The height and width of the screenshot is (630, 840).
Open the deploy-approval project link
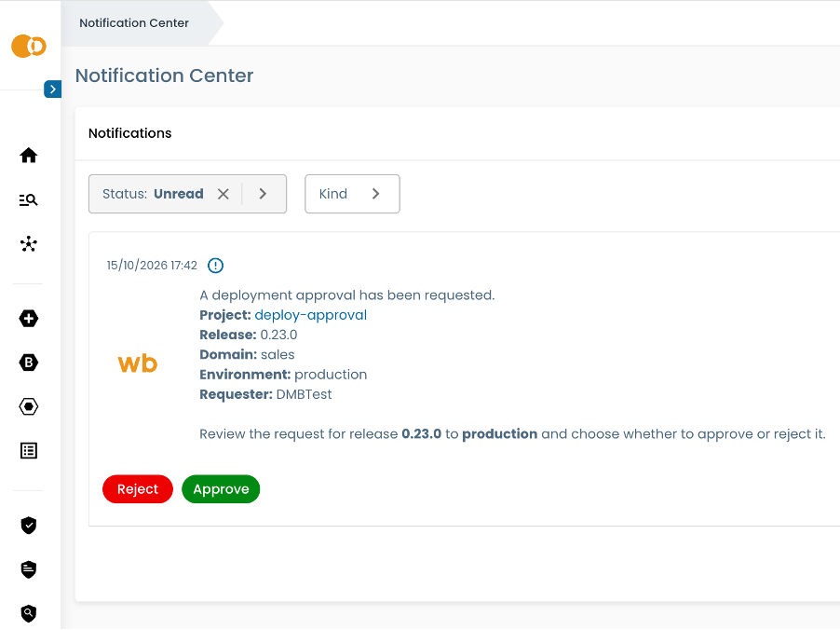[x=311, y=315]
